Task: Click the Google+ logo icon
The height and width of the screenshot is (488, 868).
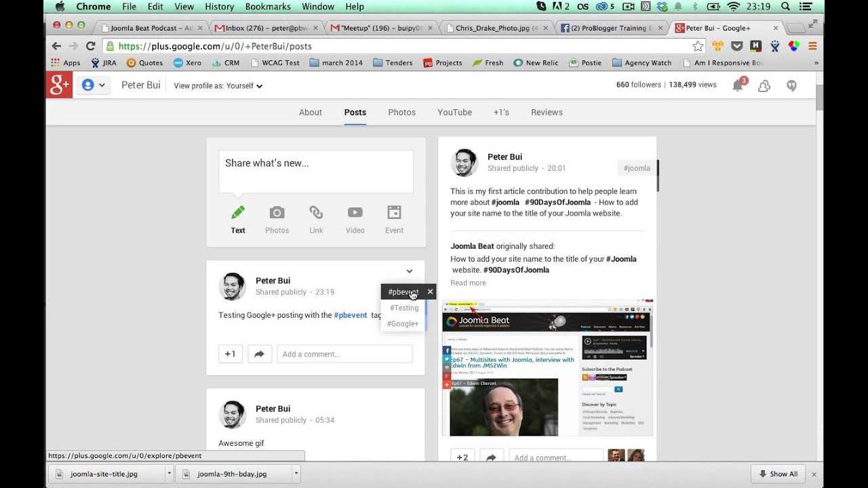Action: point(59,85)
